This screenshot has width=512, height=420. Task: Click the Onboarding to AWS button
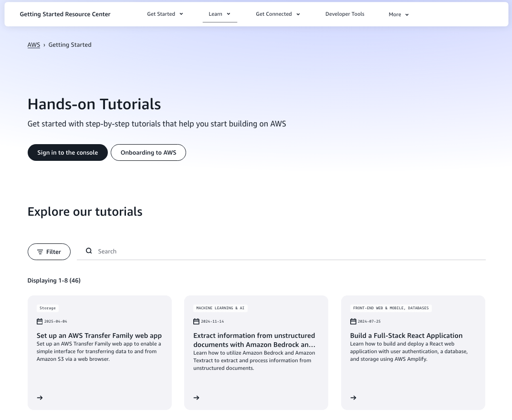point(148,153)
